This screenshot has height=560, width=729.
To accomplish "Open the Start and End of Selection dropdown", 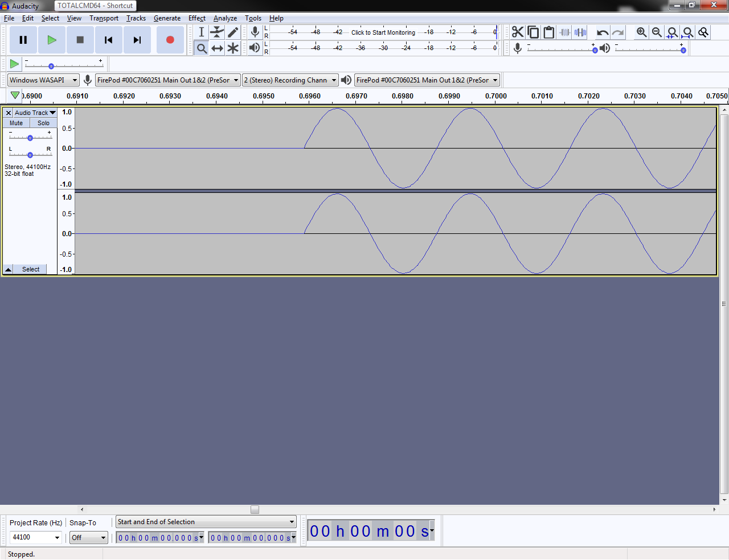I will [206, 522].
